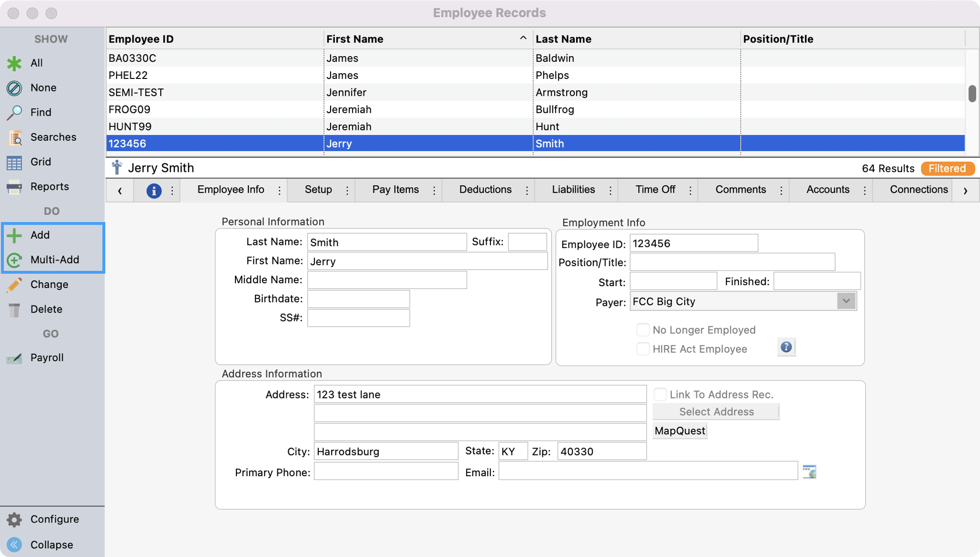Viewport: 980px width, 557px height.
Task: Click the Find magnifying glass icon
Action: [x=14, y=112]
